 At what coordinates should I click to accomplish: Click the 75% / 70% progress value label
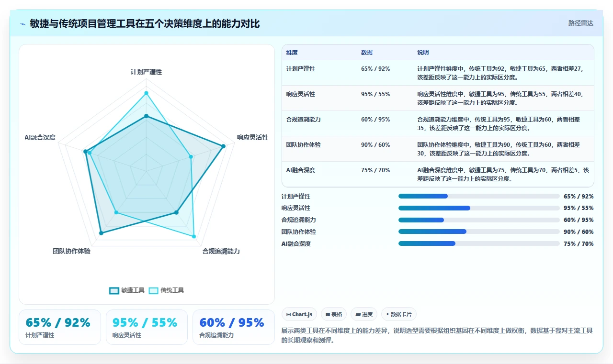tap(579, 244)
